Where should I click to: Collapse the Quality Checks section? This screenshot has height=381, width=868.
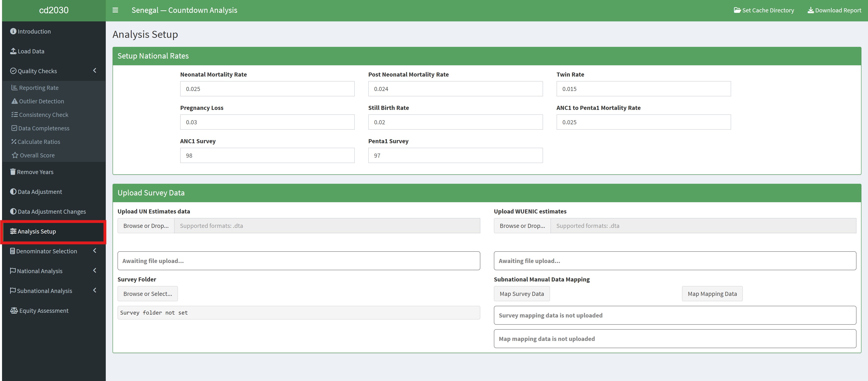click(94, 70)
